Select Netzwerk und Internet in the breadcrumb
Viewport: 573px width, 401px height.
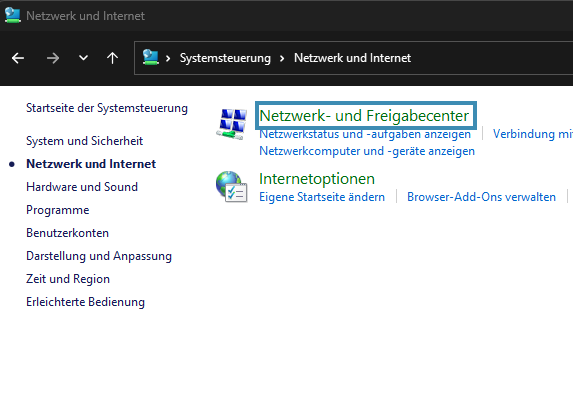point(352,58)
